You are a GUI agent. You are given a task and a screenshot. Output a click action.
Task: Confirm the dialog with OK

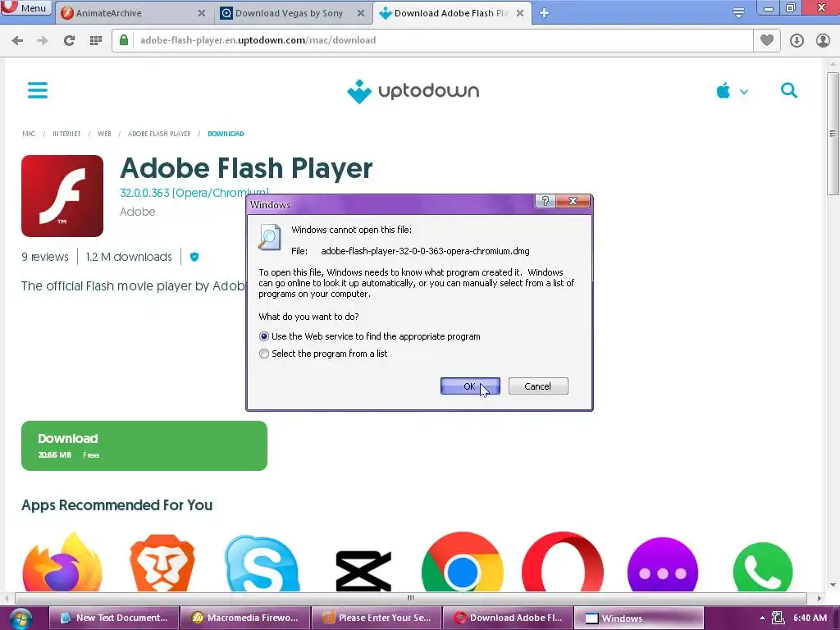point(470,386)
